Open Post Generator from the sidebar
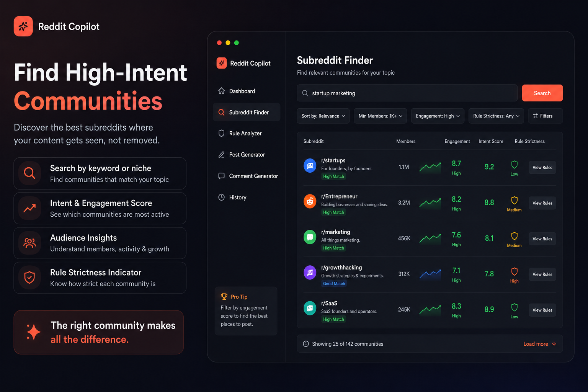The width and height of the screenshot is (588, 392). [247, 155]
